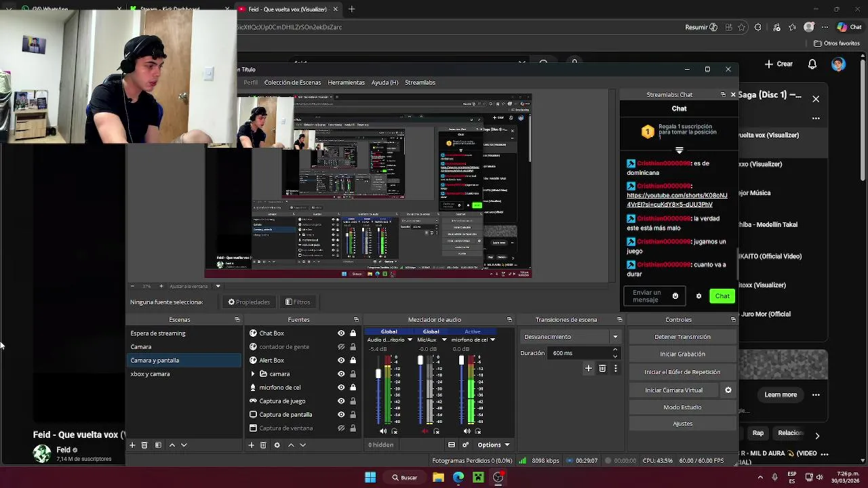Image resolution: width=868 pixels, height=488 pixels.
Task: Hide the micrfono de cel source
Action: (x=341, y=388)
